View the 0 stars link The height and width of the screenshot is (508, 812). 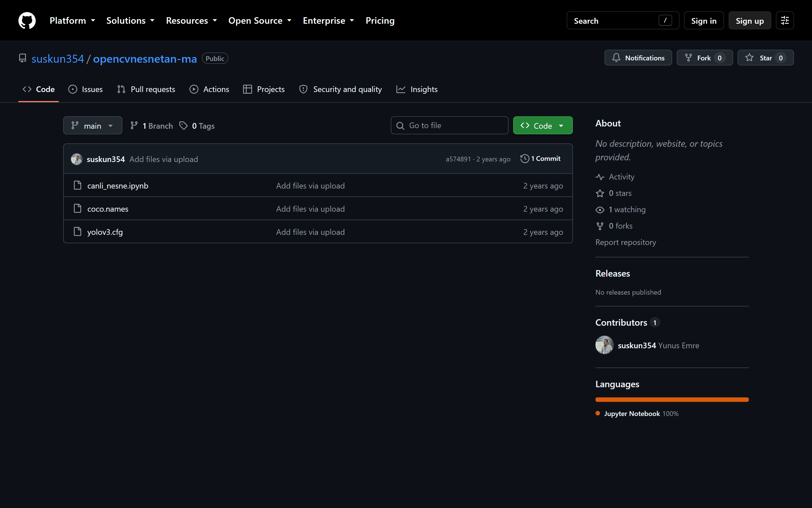tap(614, 193)
